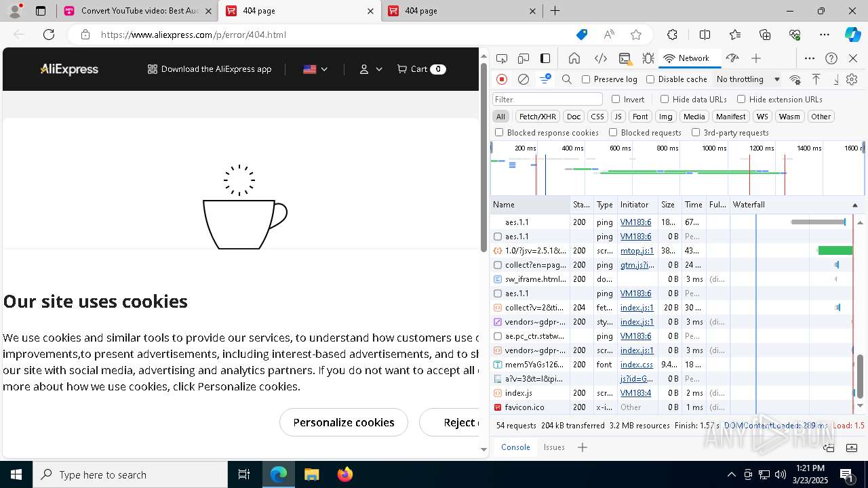The image size is (868, 488).
Task: Expand the country flag selector on AliExpress
Action: pos(315,69)
